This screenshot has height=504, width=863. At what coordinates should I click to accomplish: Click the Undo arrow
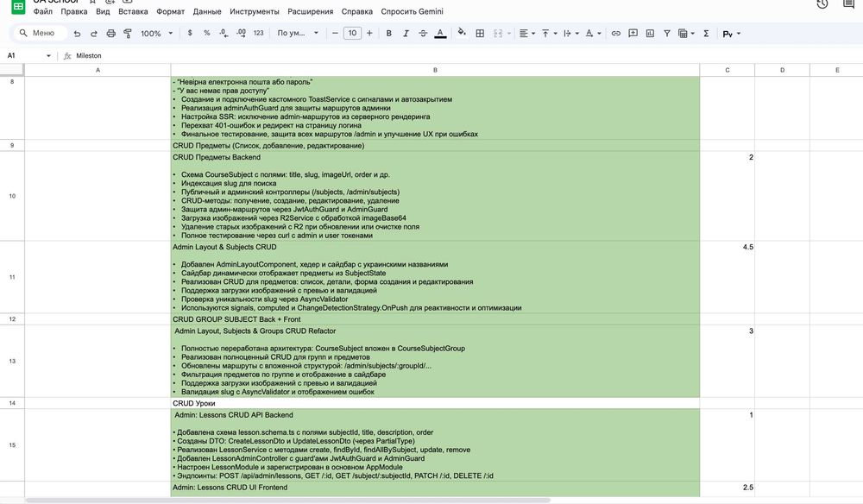tap(77, 34)
